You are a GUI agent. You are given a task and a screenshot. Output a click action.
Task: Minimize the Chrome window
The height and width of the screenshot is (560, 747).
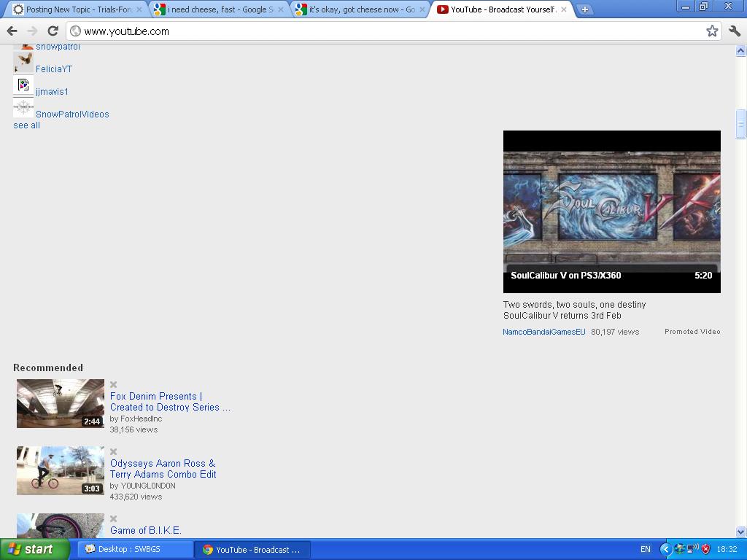click(x=686, y=7)
